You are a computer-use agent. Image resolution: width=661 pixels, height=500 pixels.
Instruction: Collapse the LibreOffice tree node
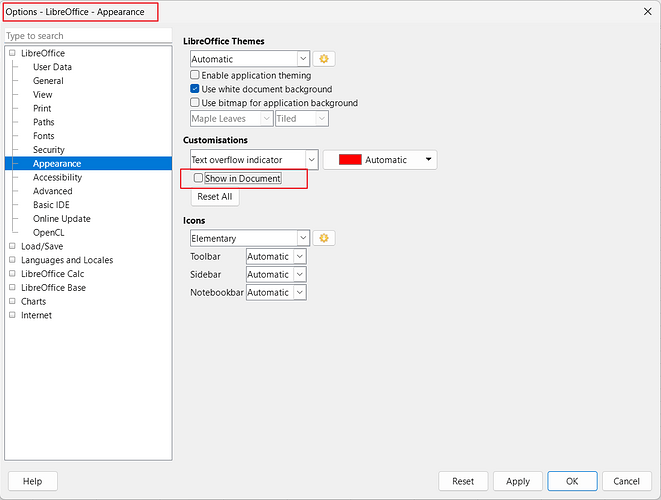pos(12,53)
